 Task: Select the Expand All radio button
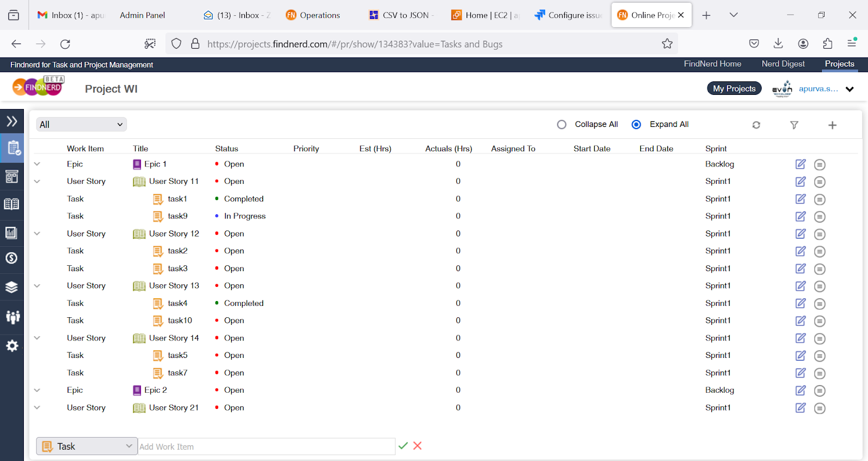coord(636,125)
